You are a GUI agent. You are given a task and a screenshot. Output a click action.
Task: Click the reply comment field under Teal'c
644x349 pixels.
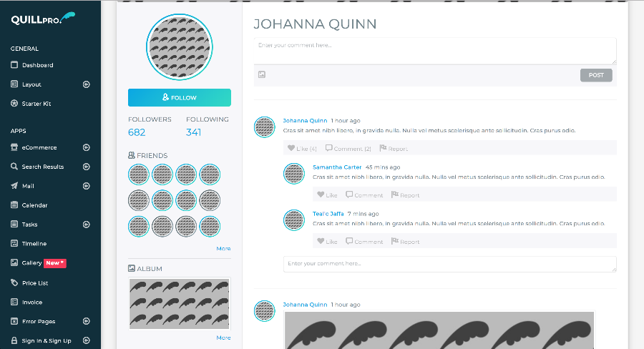[x=450, y=264]
